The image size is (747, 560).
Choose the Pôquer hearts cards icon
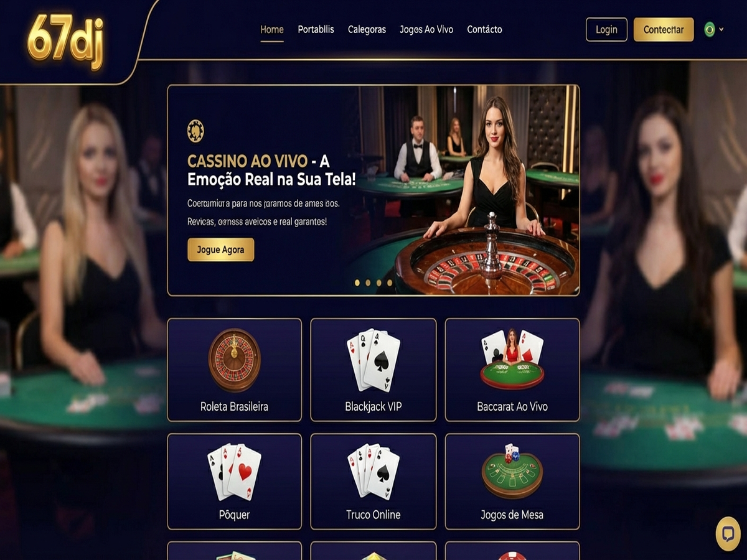(234, 472)
